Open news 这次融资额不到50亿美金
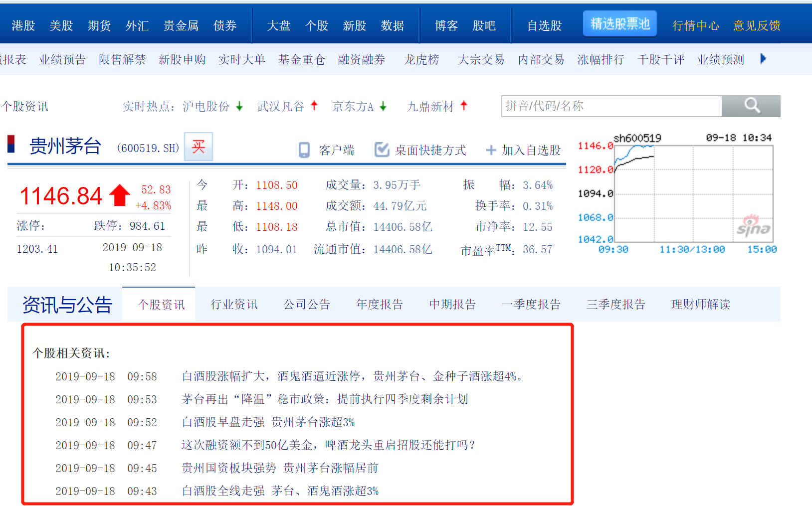 [x=329, y=445]
